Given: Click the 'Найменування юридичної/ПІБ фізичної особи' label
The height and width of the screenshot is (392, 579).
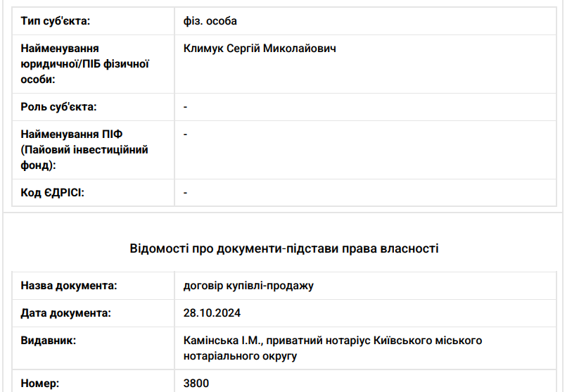Looking at the screenshot, I should pyautogui.click(x=84, y=64).
